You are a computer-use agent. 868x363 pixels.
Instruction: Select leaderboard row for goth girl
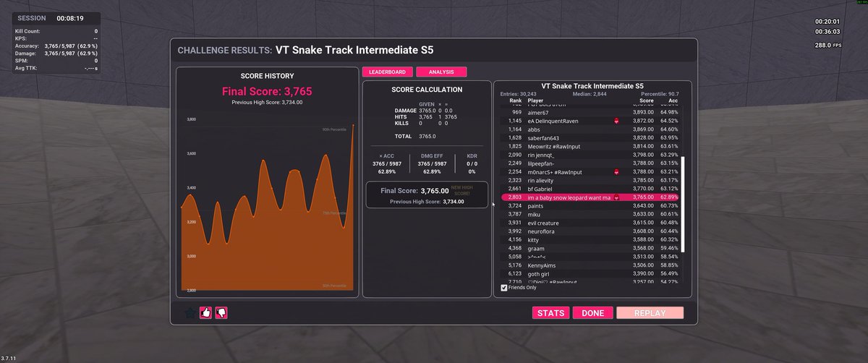[x=590, y=274]
